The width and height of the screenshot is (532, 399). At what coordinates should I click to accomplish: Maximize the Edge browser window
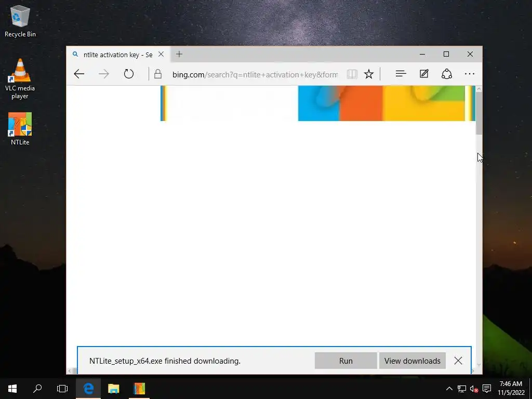[446, 54]
